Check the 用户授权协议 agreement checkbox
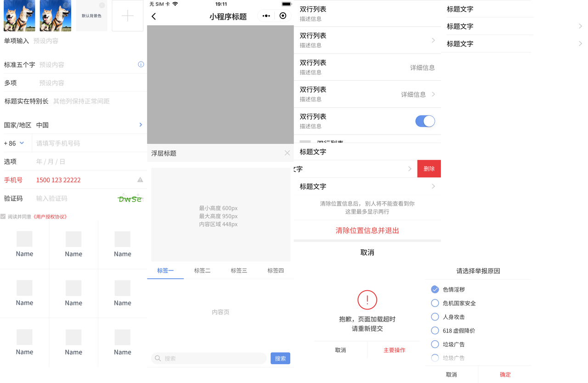 (x=4, y=216)
